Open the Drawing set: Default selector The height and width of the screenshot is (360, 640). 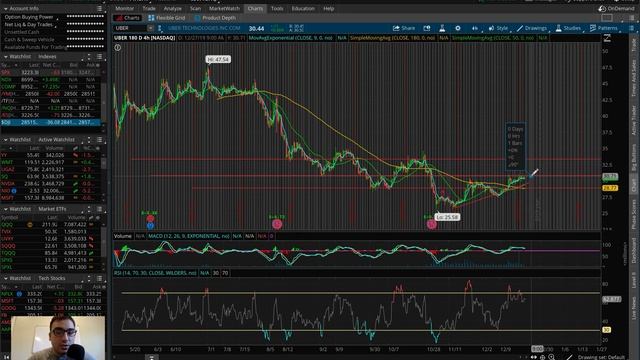(601, 357)
